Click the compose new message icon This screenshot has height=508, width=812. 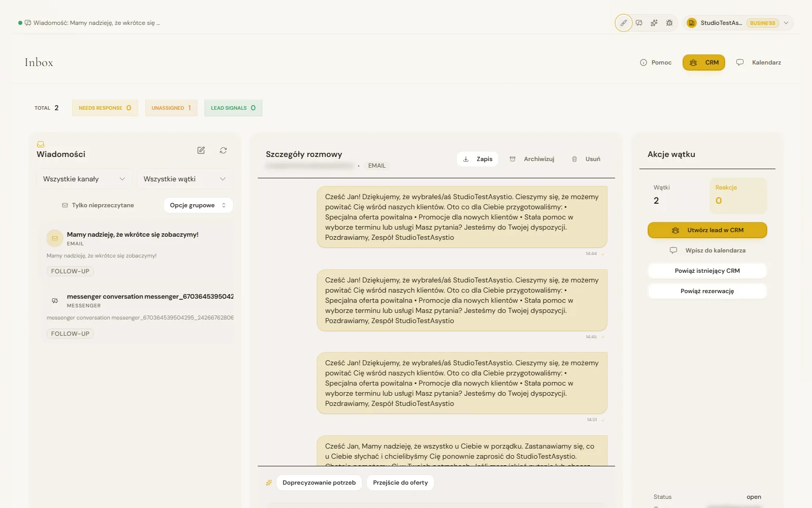coord(201,150)
